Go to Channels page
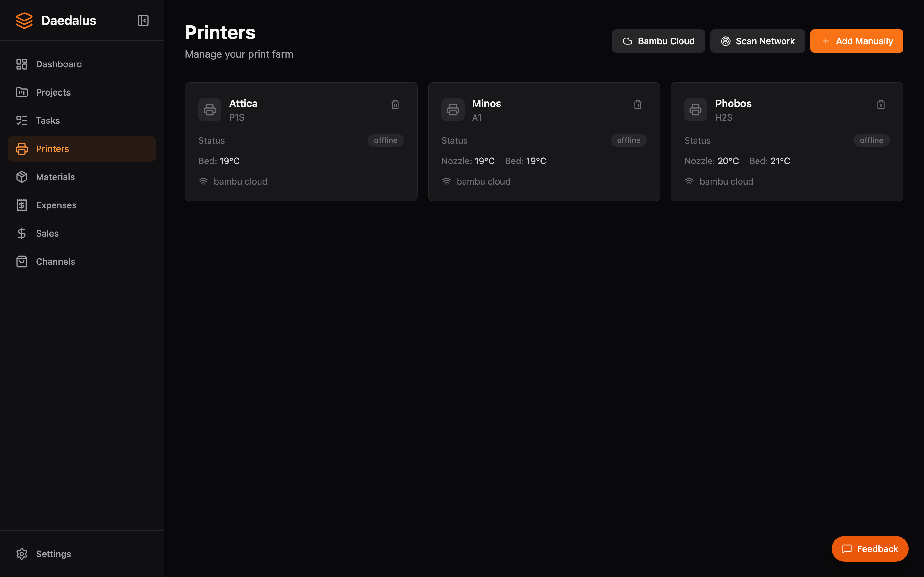The image size is (924, 577). click(56, 262)
